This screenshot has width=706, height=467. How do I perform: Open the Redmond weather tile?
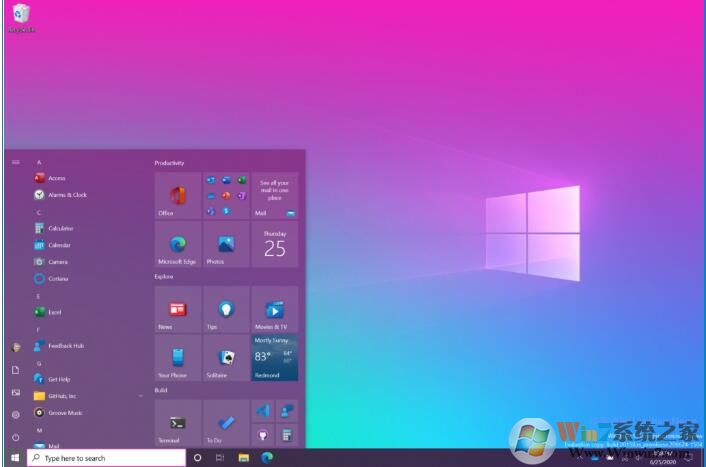[x=275, y=358]
